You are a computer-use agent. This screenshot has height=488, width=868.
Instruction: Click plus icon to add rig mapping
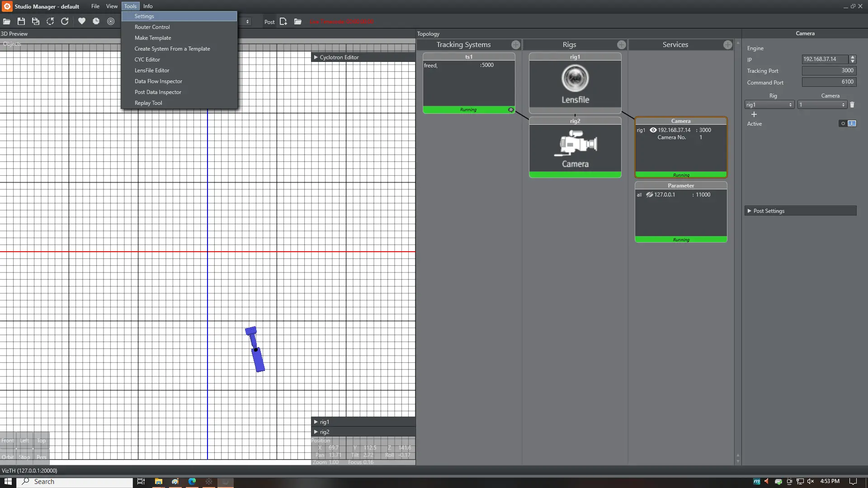coord(754,114)
